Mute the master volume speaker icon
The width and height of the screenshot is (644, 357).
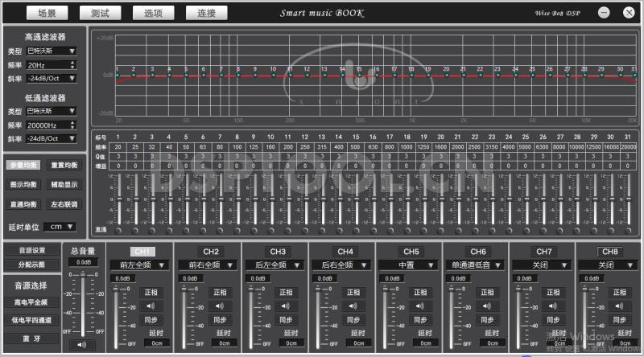tap(80, 344)
